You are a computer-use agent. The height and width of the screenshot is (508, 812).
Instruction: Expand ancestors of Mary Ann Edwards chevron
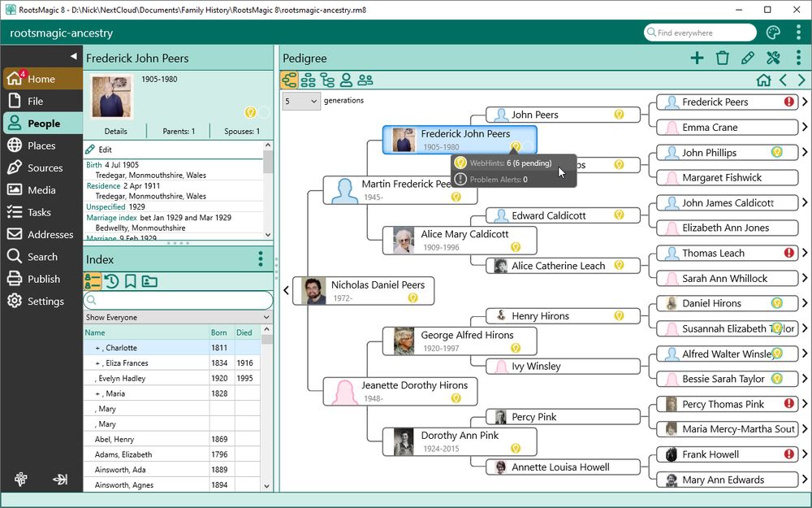[805, 480]
